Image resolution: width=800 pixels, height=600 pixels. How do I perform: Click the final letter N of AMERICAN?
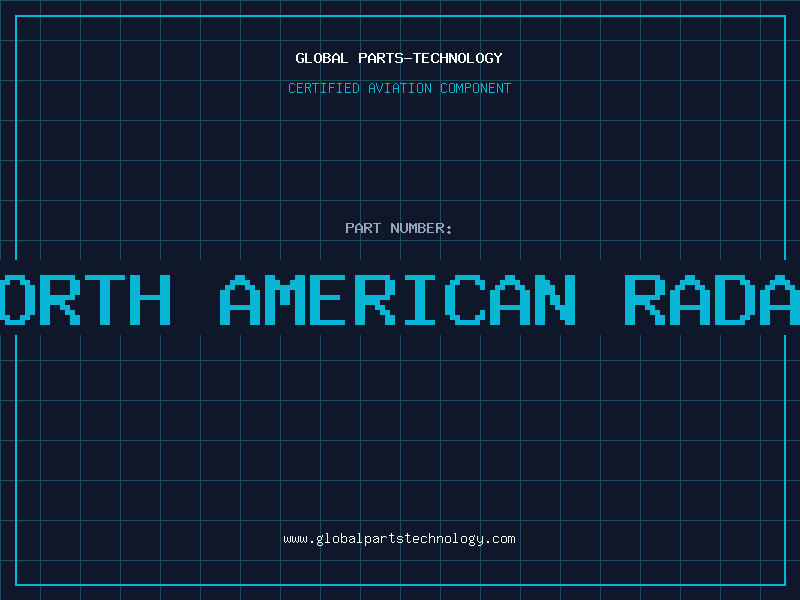(557, 300)
